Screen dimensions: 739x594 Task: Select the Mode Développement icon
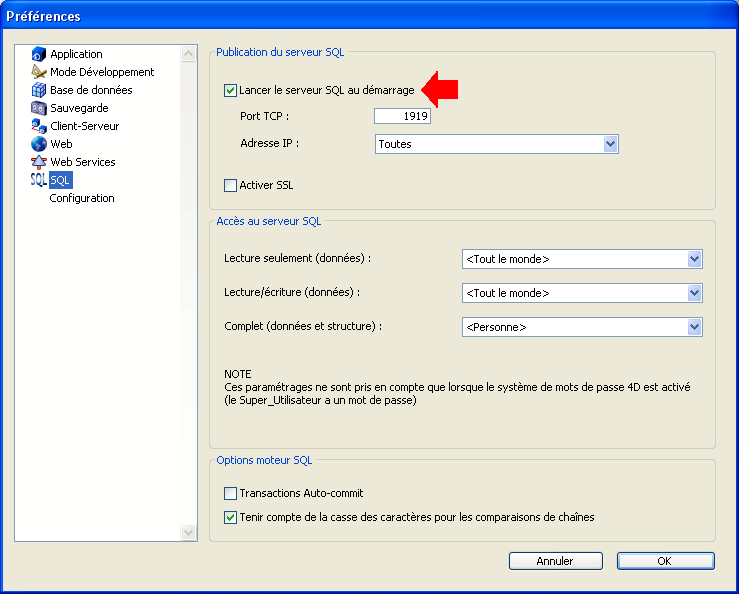[39, 72]
